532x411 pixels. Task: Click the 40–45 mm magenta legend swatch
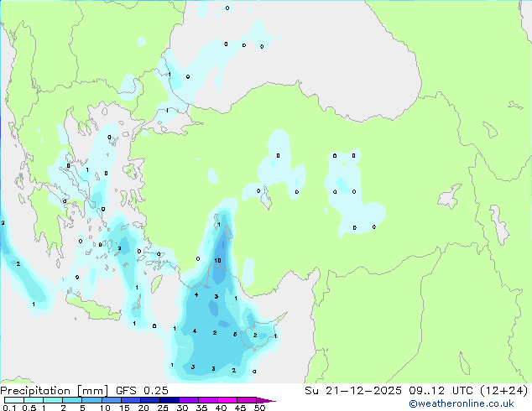[227, 400]
